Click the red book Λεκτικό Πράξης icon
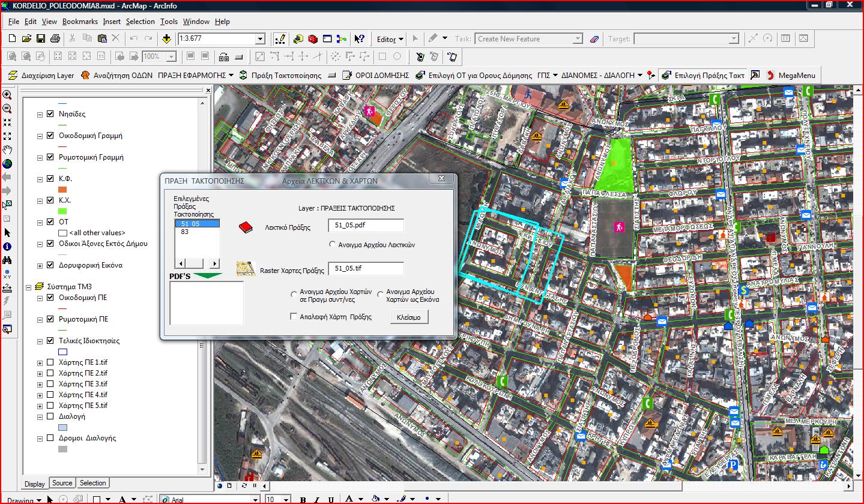The width and height of the screenshot is (864, 504). click(246, 227)
